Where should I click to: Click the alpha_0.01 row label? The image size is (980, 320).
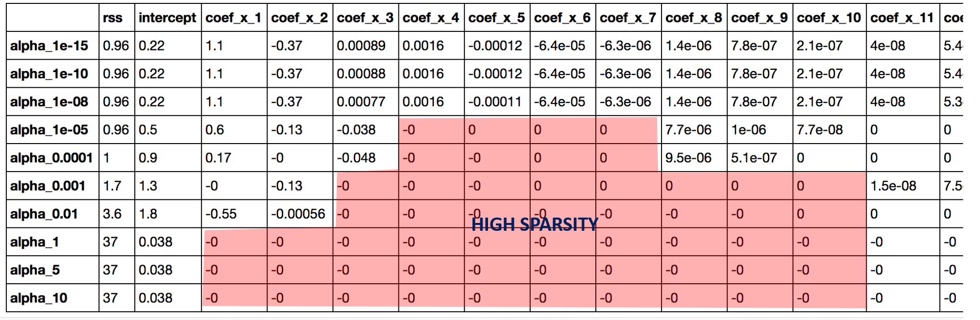pyautogui.click(x=44, y=214)
